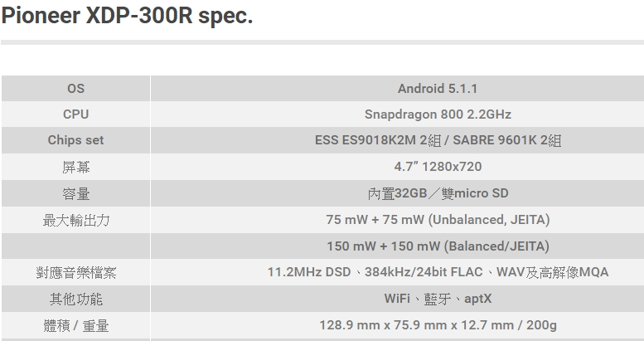This screenshot has width=644, height=341.
Task: Click the Android 5.1.1 value
Action: (438, 89)
